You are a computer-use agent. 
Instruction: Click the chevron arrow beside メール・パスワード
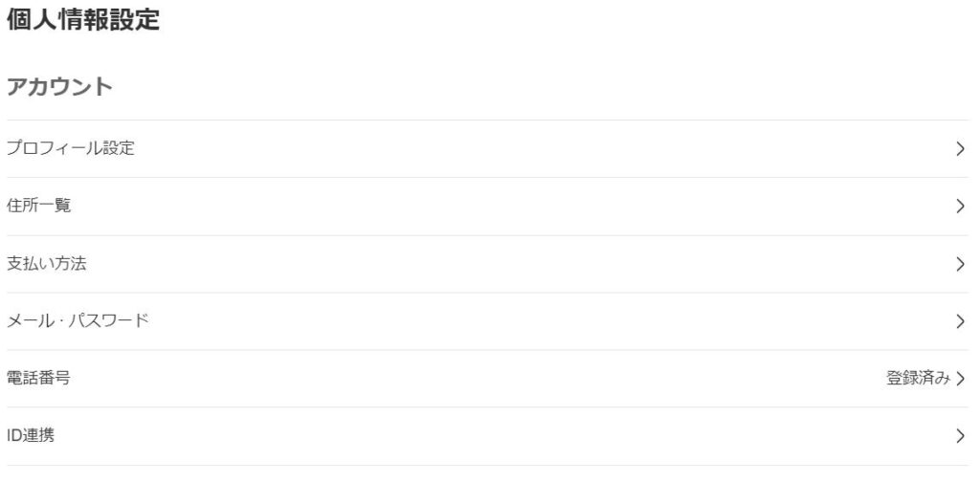pos(960,321)
